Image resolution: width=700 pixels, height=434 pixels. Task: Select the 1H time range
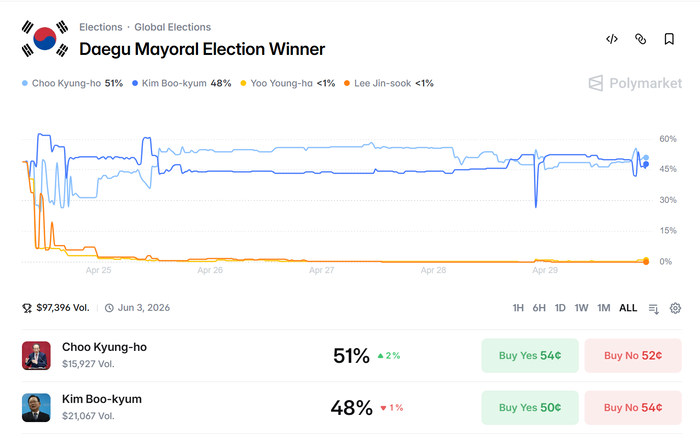point(518,308)
